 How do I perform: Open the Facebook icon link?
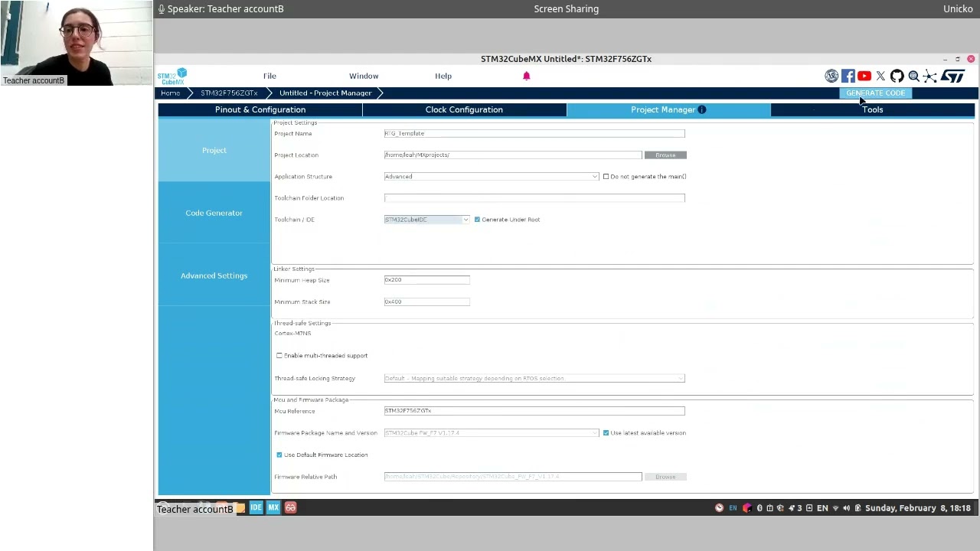click(x=848, y=76)
